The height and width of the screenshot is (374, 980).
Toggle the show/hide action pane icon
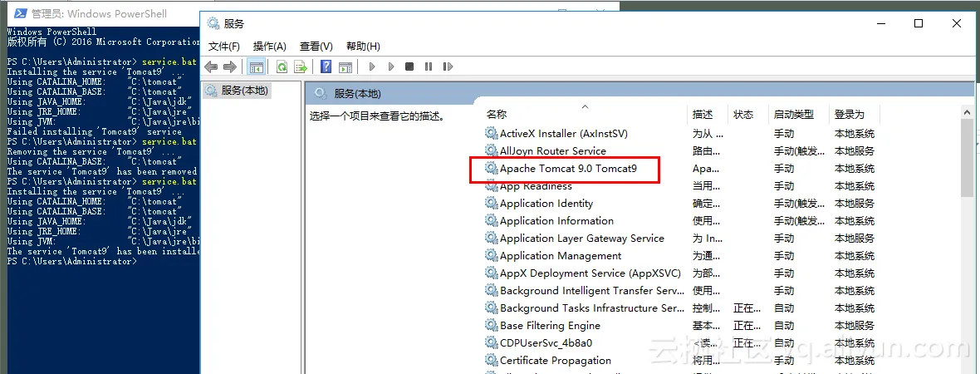tap(345, 67)
